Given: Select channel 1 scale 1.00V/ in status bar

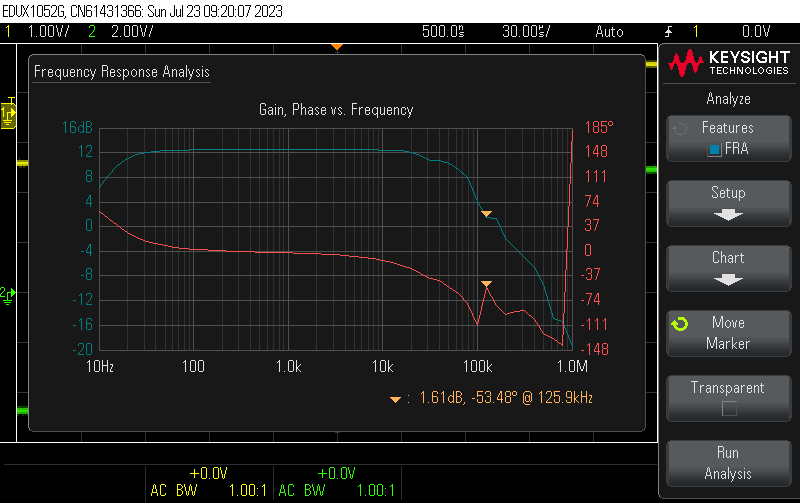Looking at the screenshot, I should (47, 32).
